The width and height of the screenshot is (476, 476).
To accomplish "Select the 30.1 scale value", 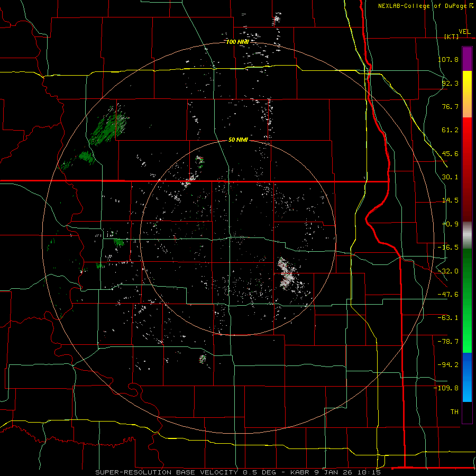I will pyautogui.click(x=450, y=177).
